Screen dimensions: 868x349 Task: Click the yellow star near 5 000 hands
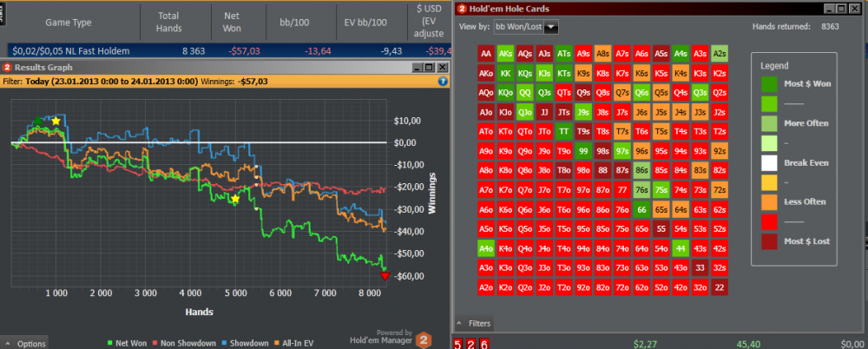click(x=235, y=199)
